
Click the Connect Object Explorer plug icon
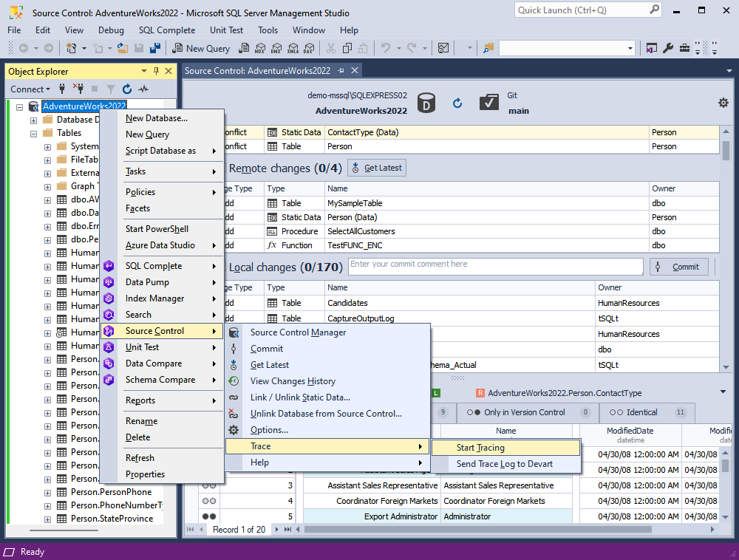(62, 89)
